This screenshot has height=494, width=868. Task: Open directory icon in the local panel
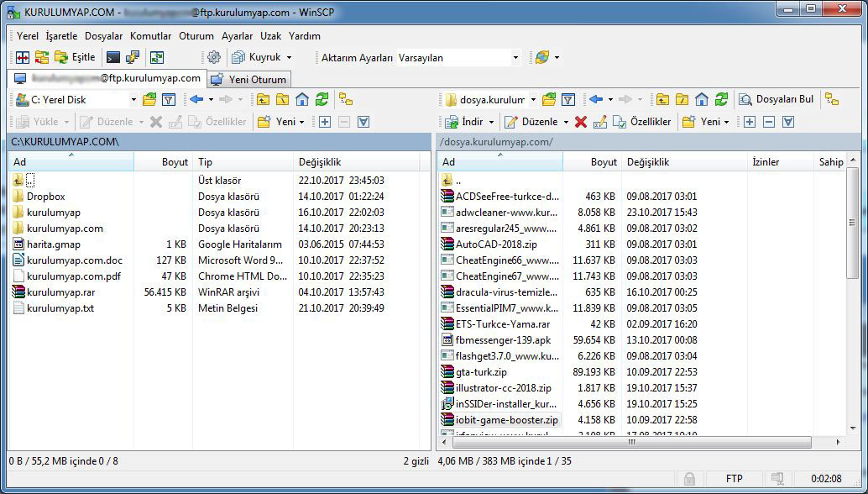[149, 100]
